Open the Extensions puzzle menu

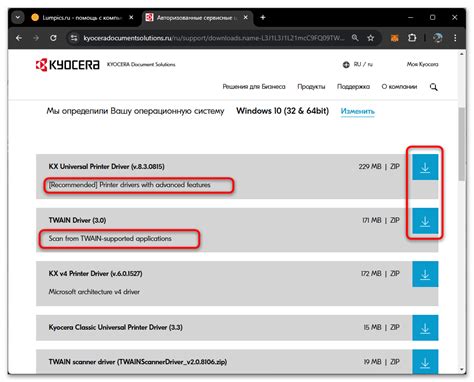[412, 38]
